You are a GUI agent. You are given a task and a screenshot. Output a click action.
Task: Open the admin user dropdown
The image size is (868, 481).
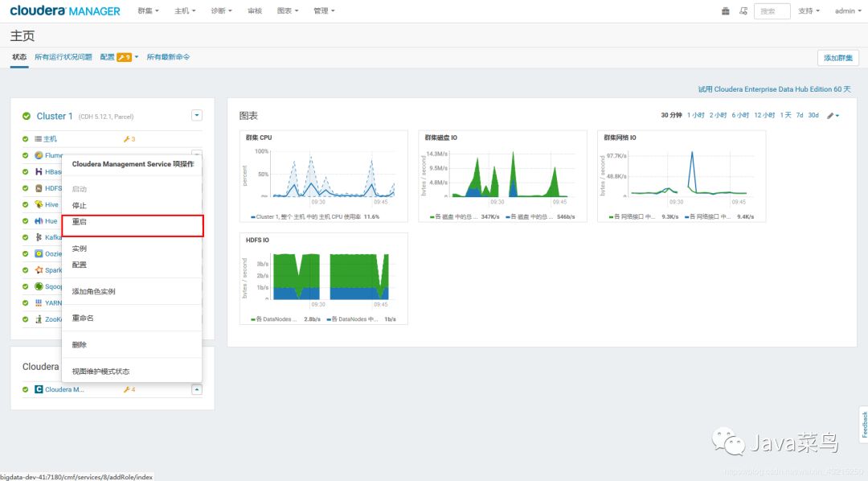pos(848,11)
